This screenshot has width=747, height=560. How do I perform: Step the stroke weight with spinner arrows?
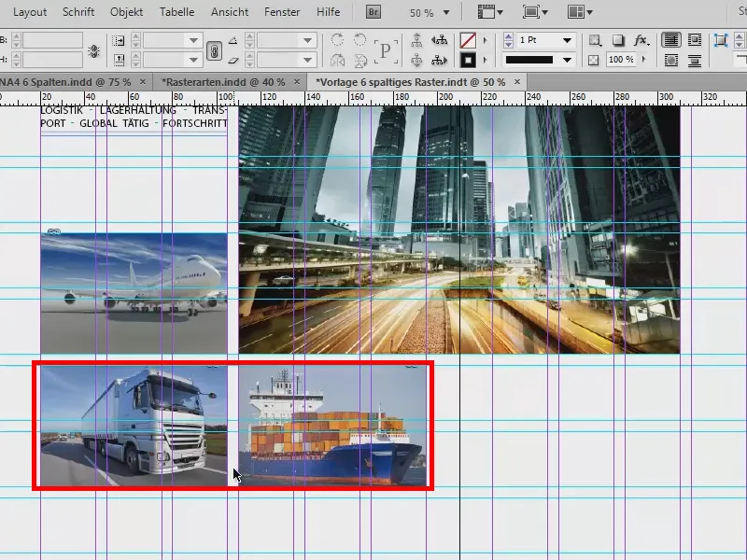pos(508,40)
